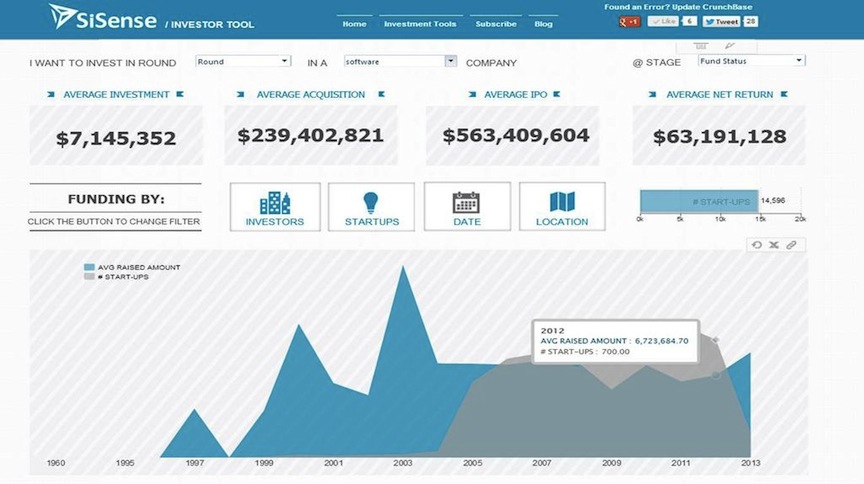Click the FUNDING BY: heading

coord(116,199)
